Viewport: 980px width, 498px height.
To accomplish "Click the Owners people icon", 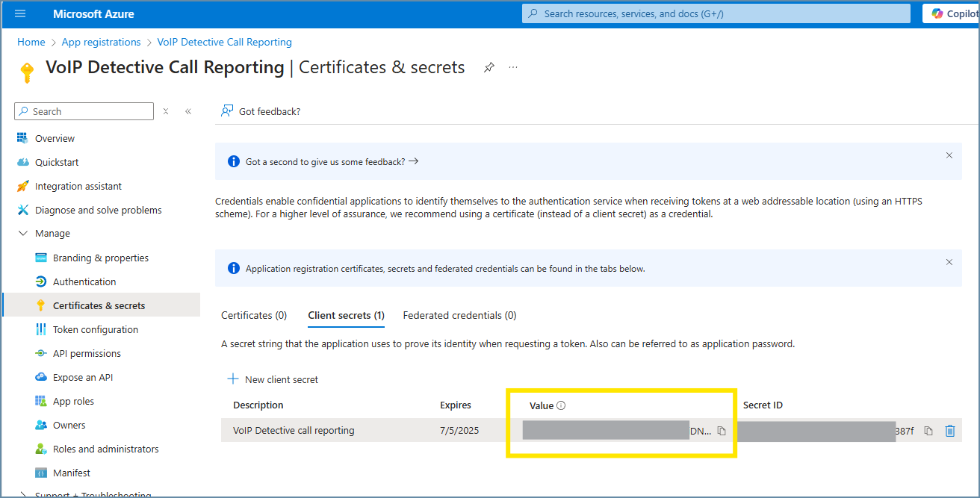I will pos(41,425).
